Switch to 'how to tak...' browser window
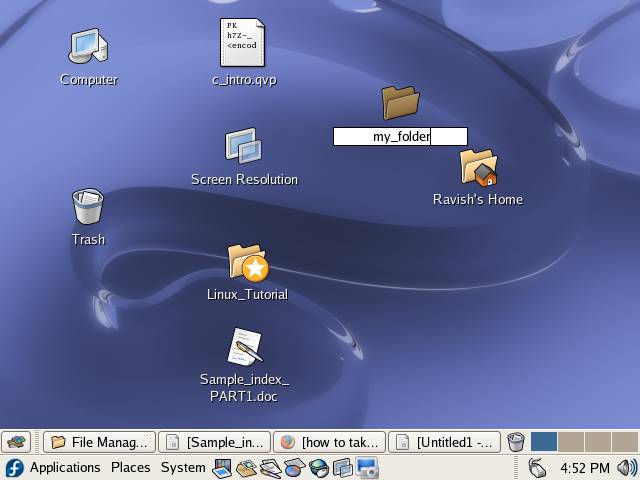This screenshot has width=640, height=480. click(329, 442)
